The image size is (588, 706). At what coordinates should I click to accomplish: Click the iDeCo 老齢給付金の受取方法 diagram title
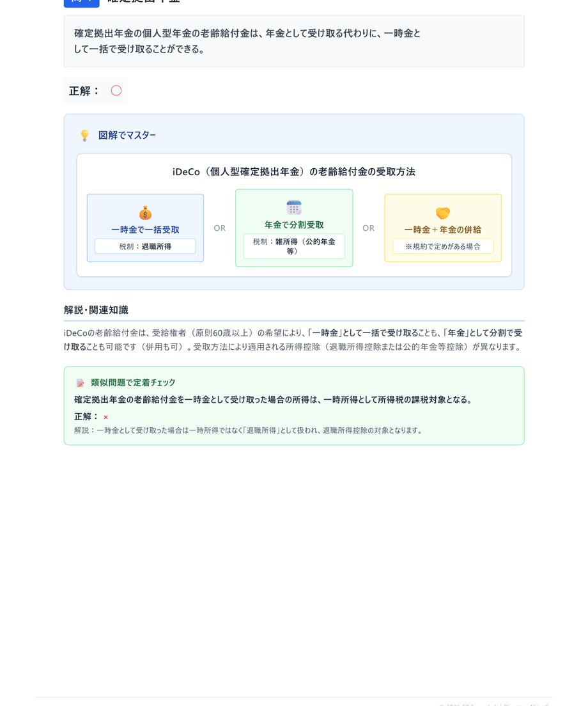294,171
